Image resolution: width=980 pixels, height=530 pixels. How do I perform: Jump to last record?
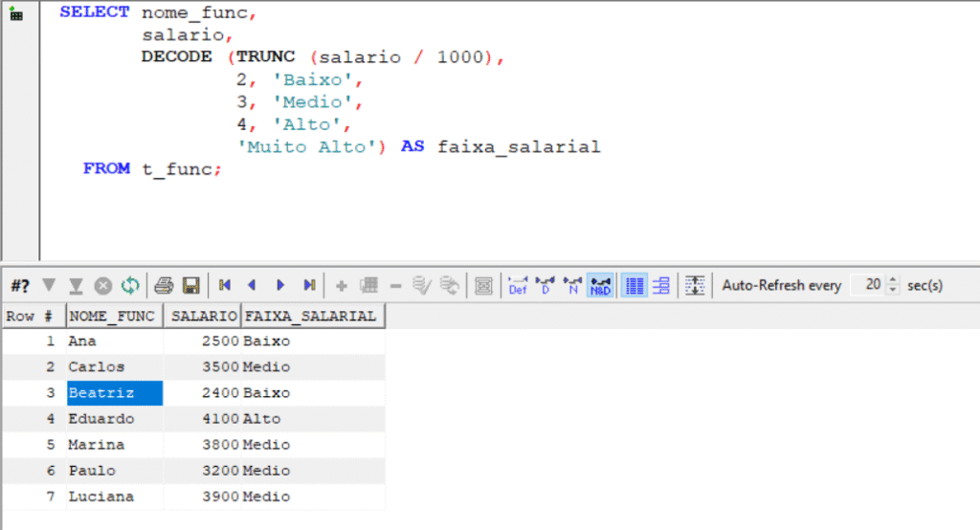coord(309,285)
